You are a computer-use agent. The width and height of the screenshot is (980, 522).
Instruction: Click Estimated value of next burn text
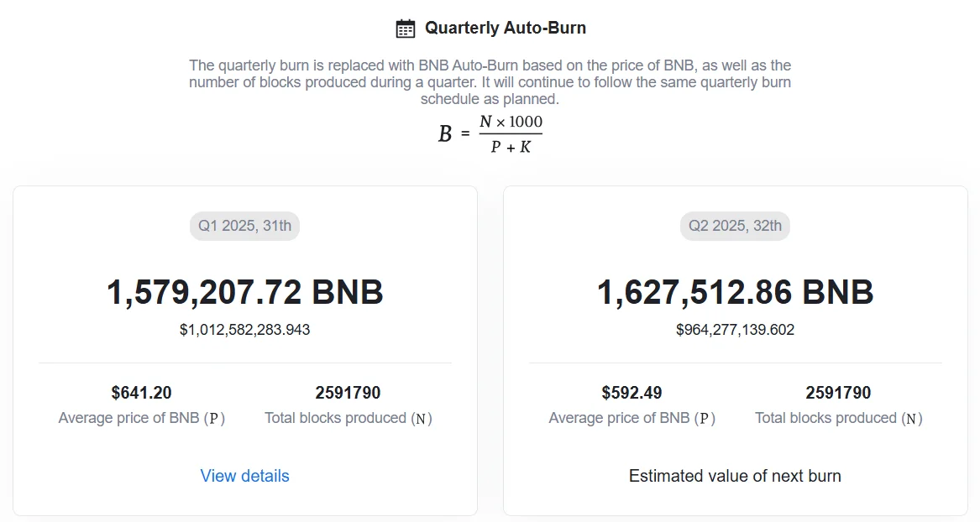(x=735, y=476)
